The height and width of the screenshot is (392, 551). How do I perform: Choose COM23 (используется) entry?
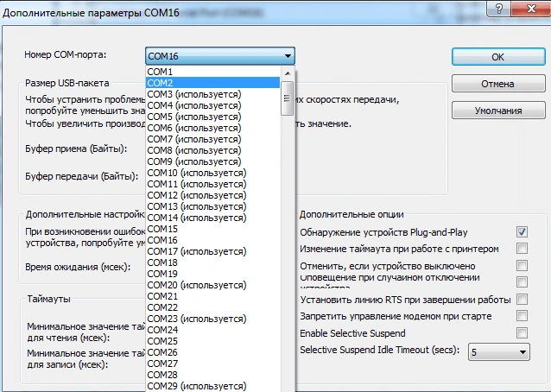pos(213,319)
